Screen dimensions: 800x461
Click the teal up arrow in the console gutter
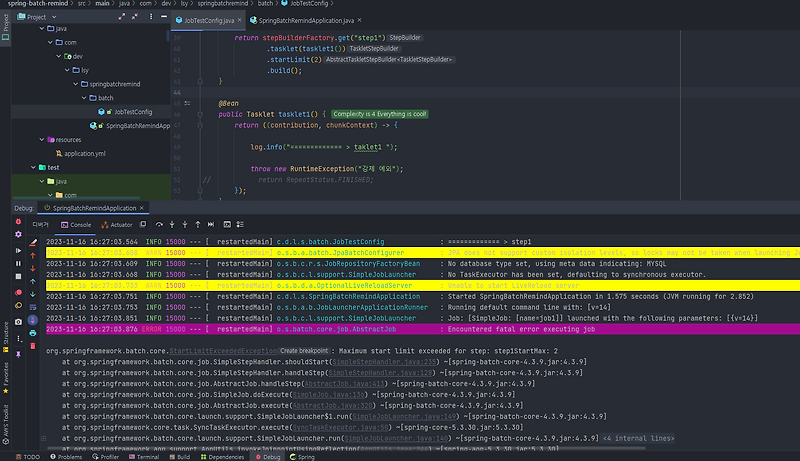[x=33, y=281]
